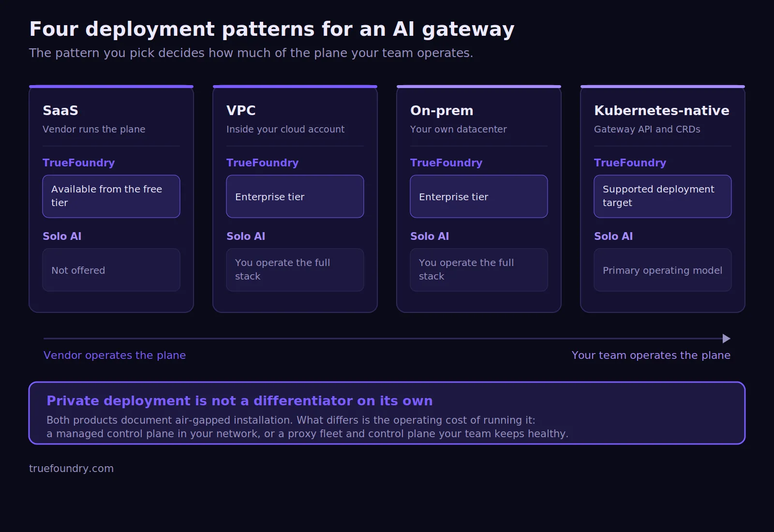The width and height of the screenshot is (774, 532).
Task: Select the line starting 'a managed control plane in your network'
Action: point(307,433)
